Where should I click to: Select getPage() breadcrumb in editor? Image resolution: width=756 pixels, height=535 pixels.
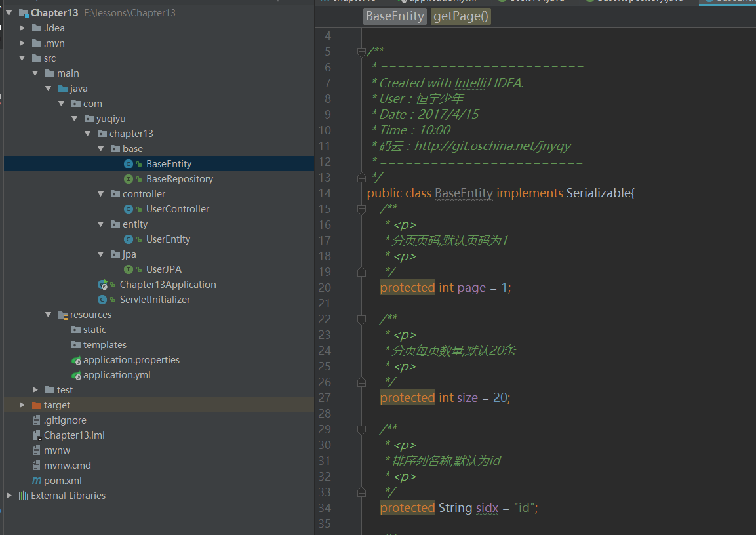tap(460, 16)
